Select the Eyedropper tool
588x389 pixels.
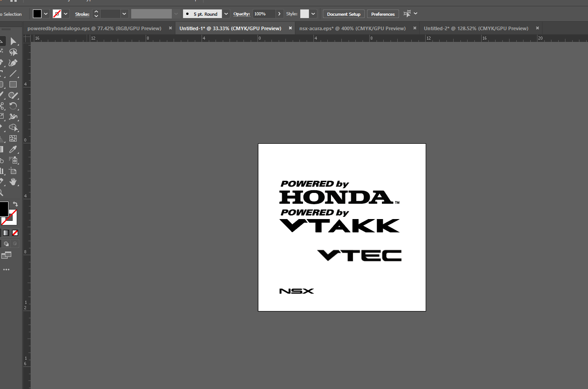click(x=13, y=149)
